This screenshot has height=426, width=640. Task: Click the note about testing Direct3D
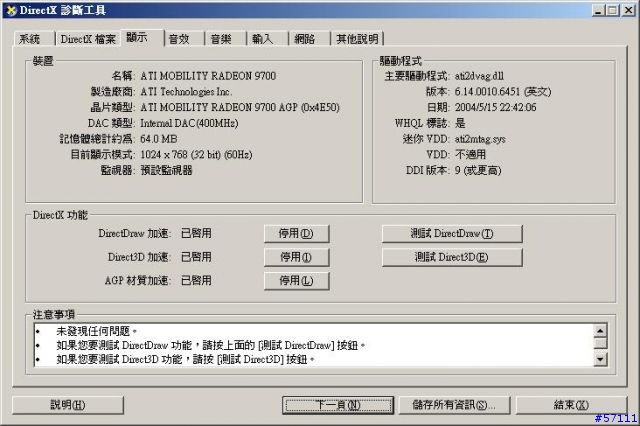point(185,359)
